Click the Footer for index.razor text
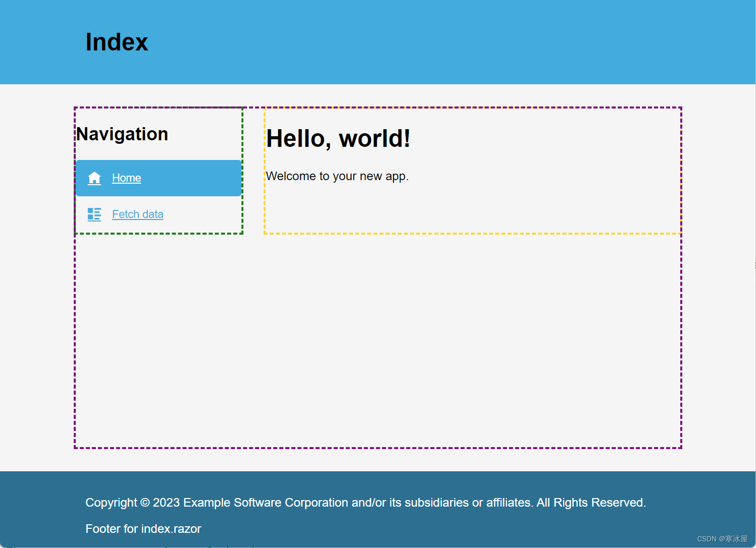The image size is (756, 548). click(x=143, y=528)
